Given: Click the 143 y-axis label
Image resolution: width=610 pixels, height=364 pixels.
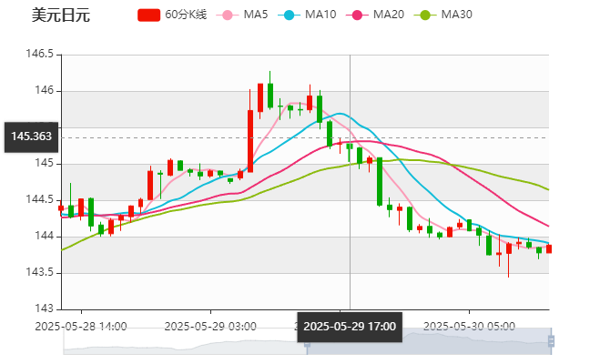Looking at the screenshot, I should click(44, 308).
